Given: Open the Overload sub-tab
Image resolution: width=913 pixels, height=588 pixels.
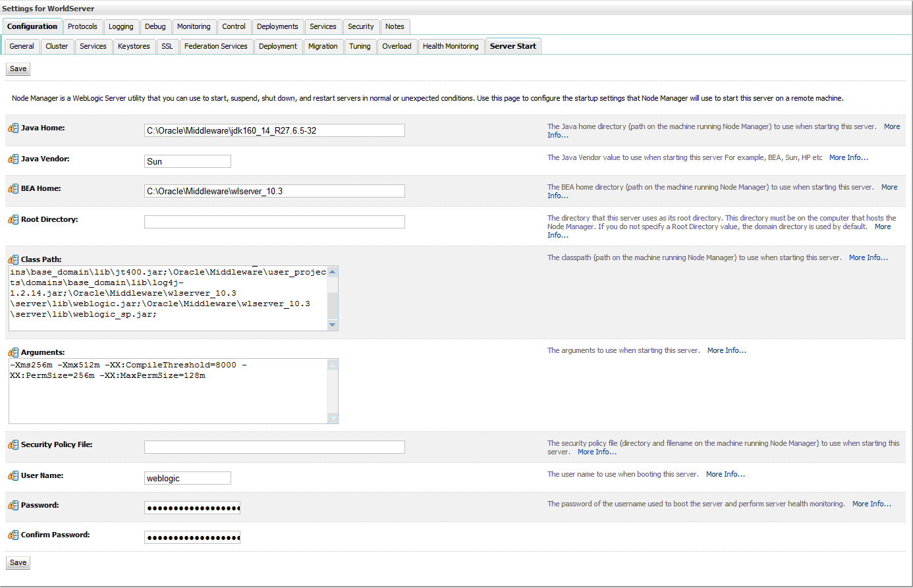Looking at the screenshot, I should coord(397,46).
